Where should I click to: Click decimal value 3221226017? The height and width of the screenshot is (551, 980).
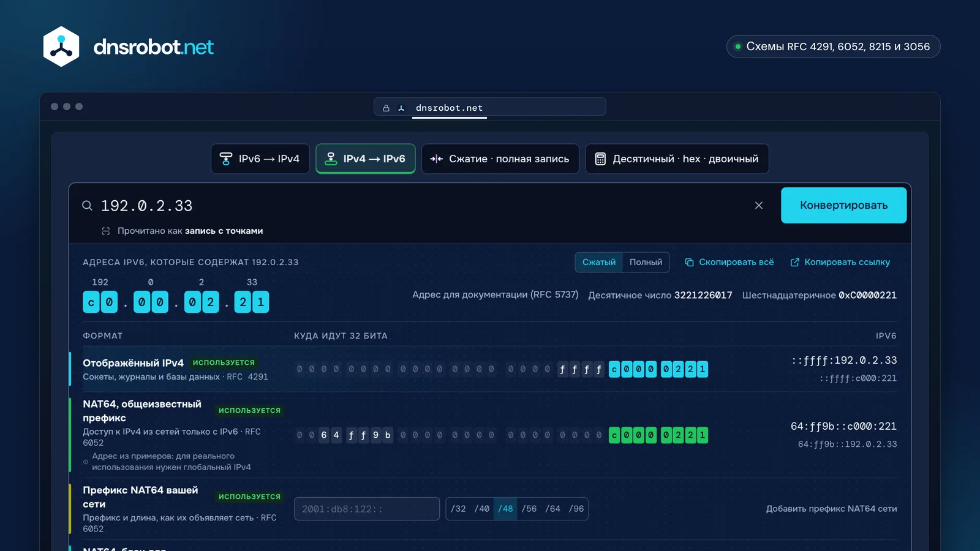coord(703,295)
